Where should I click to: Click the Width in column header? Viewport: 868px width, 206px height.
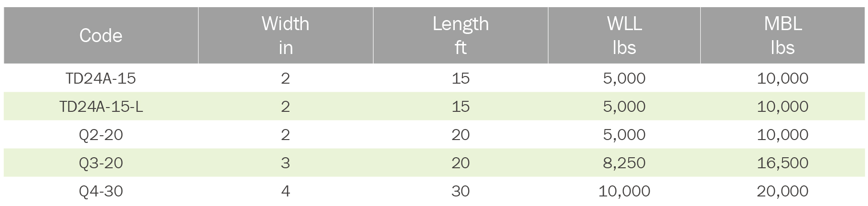(x=285, y=36)
